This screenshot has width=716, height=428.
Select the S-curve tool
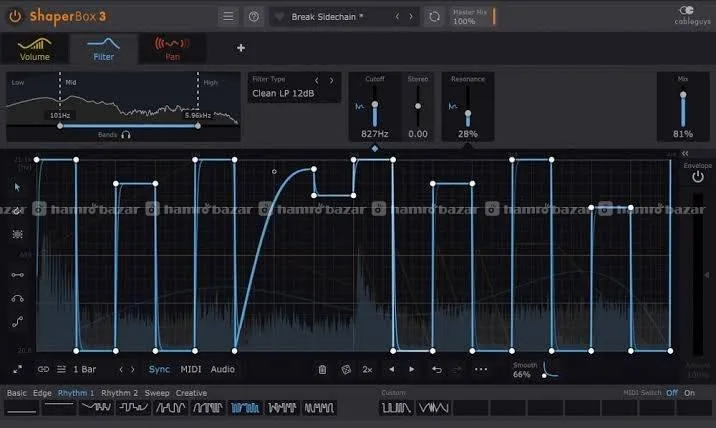pyautogui.click(x=17, y=322)
